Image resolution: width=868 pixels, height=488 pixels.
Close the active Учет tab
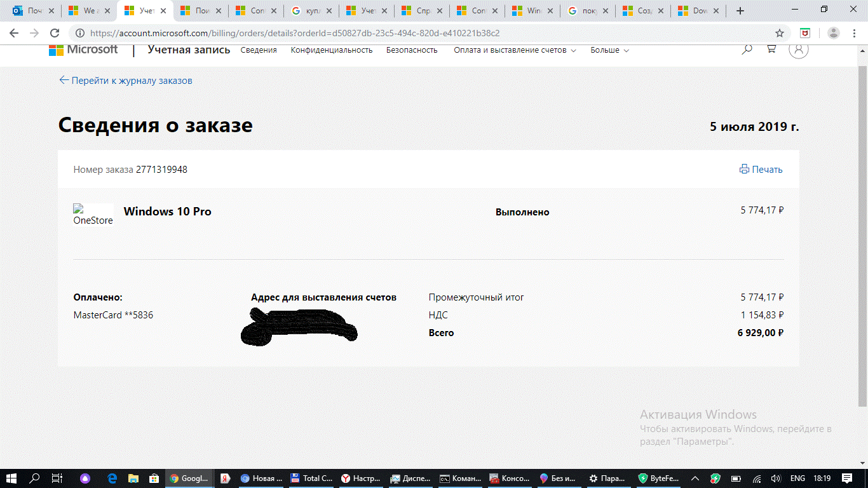pos(163,11)
